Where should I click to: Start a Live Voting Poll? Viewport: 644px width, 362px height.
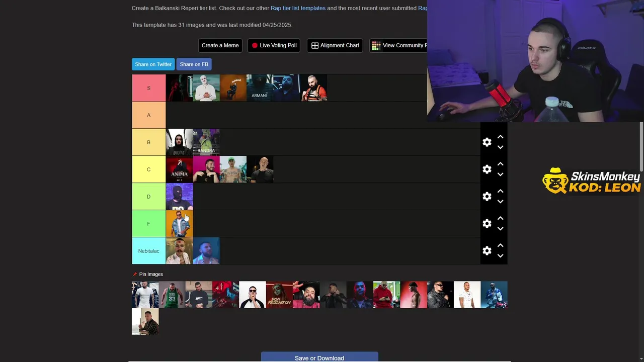coord(274,45)
